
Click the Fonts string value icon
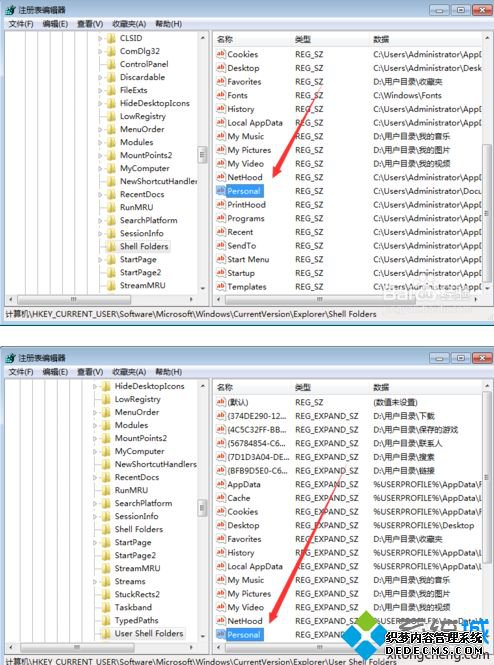point(220,95)
